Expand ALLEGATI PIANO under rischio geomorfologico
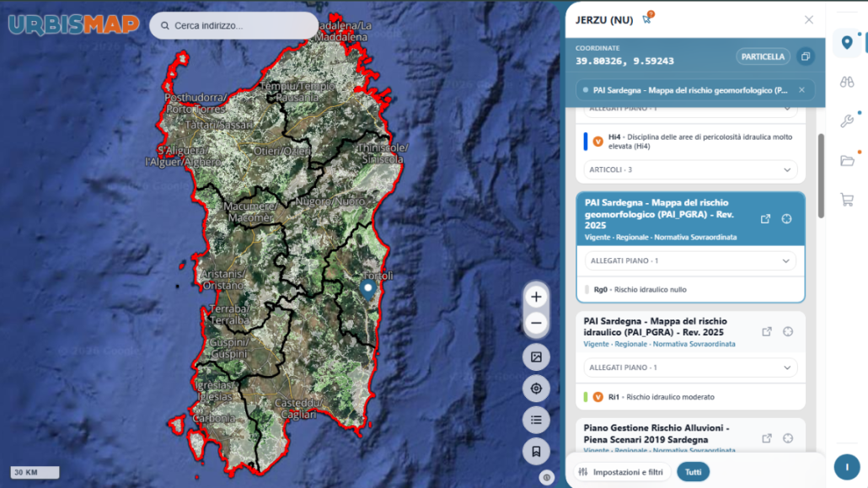The image size is (868, 488). tap(690, 261)
